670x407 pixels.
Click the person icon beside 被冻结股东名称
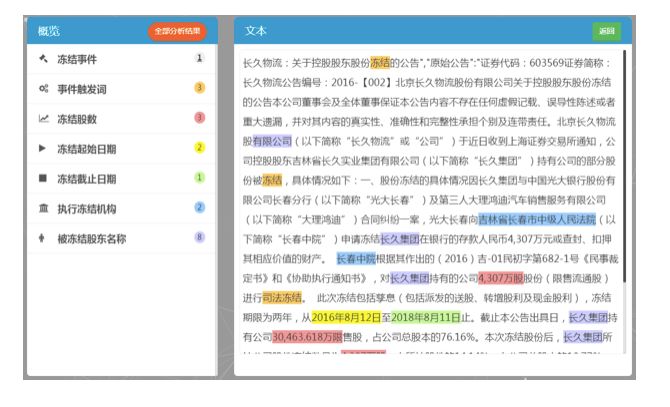click(41, 238)
